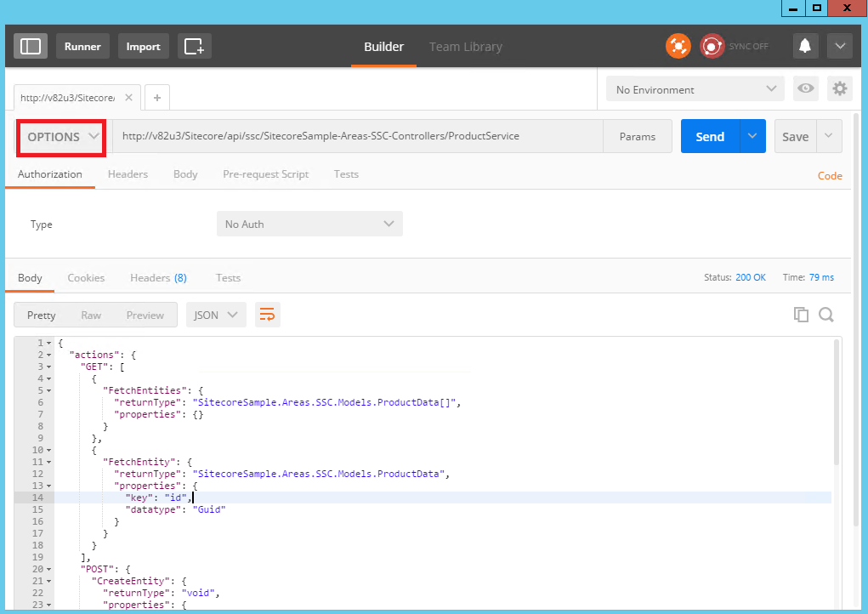Send the request
868x614 pixels.
(710, 136)
